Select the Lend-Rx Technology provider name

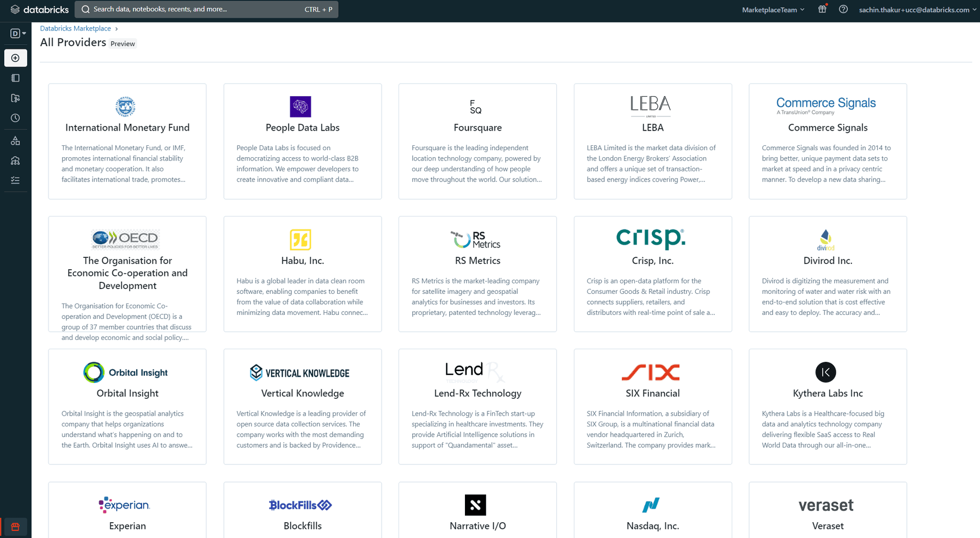[477, 394]
